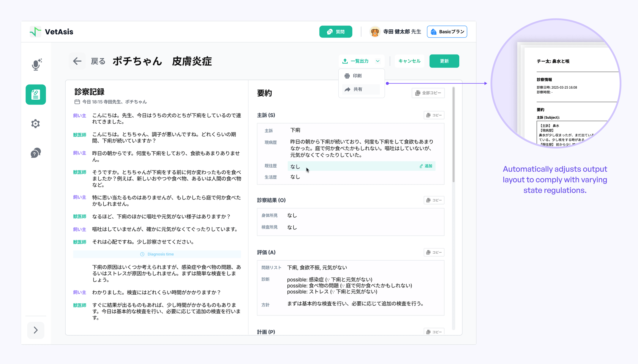Click the キャンセル button

click(409, 61)
